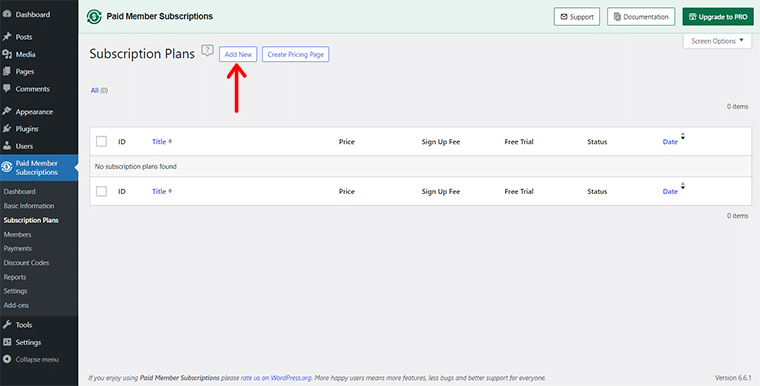Screen dimensions: 760x386
Task: Click the Dashboard gauge icon in sidebar
Action: (x=7, y=15)
